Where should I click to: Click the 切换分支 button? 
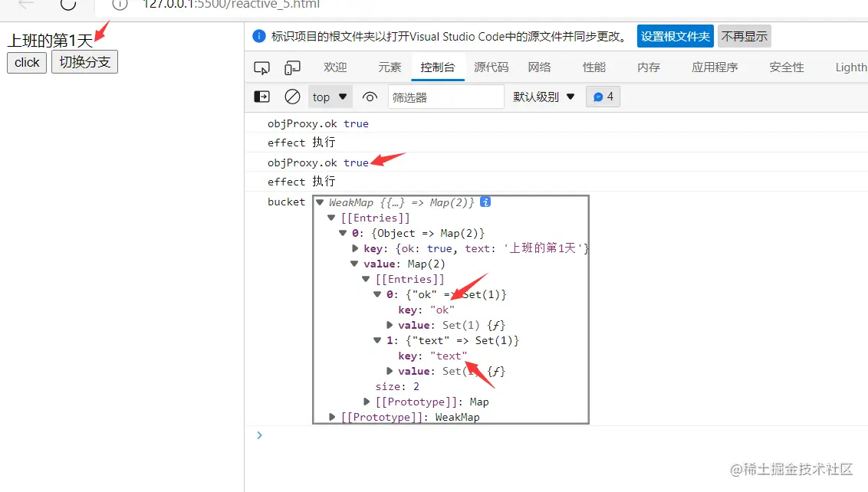click(x=84, y=62)
